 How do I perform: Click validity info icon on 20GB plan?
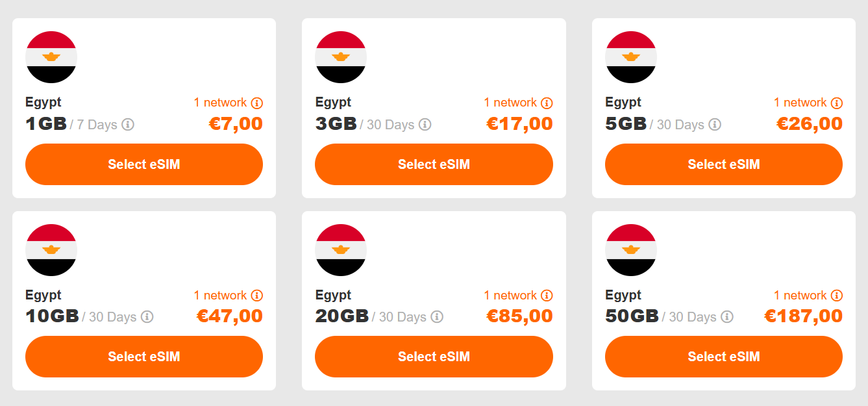tap(437, 316)
